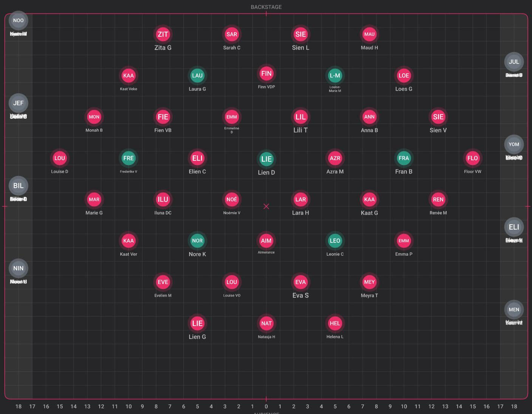Click Helena L's dancer circle

click(x=335, y=323)
